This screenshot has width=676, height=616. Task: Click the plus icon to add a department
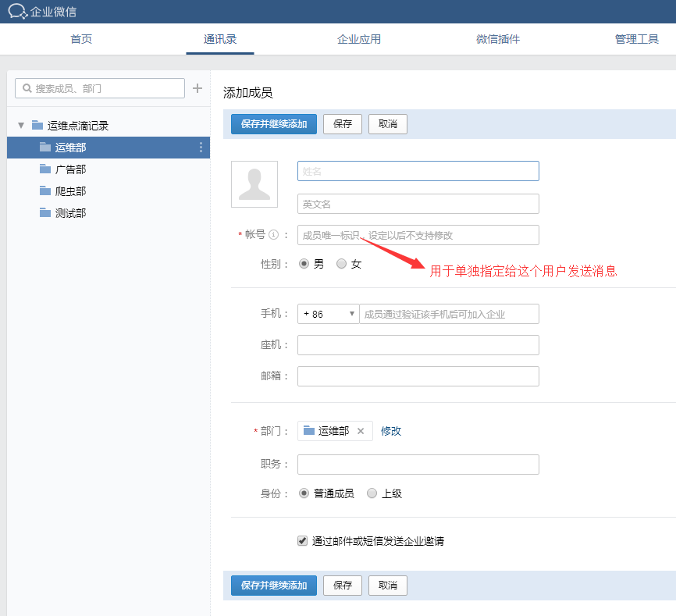click(x=197, y=88)
